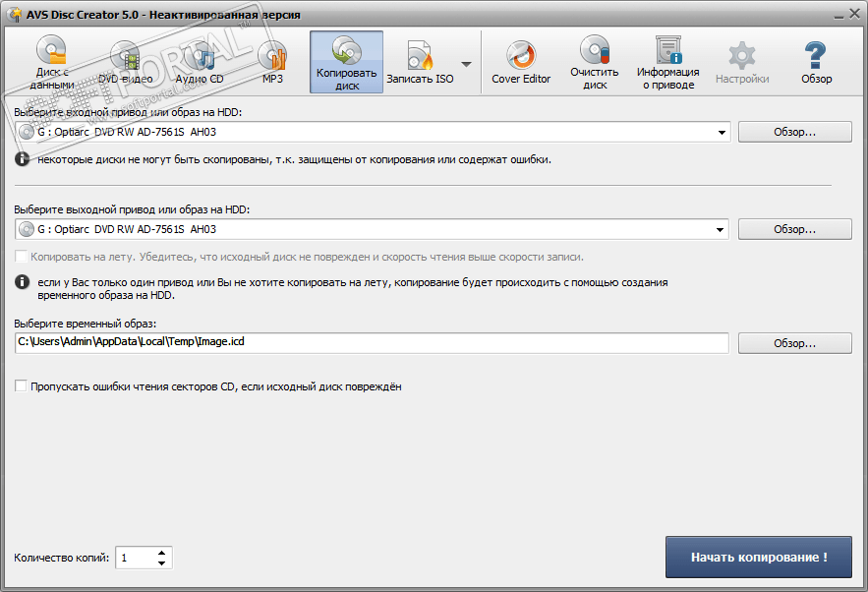This screenshot has width=868, height=592.
Task: Click the disc icon in input drive field
Action: pos(27,132)
